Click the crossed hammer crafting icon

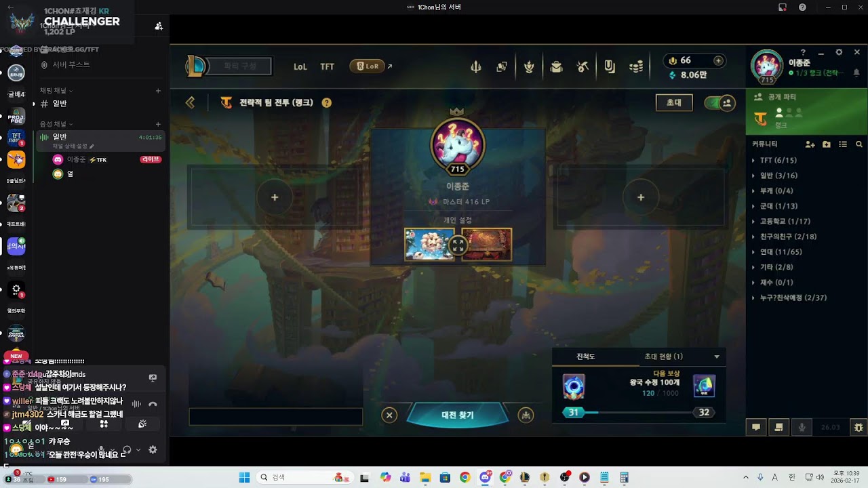(x=583, y=66)
